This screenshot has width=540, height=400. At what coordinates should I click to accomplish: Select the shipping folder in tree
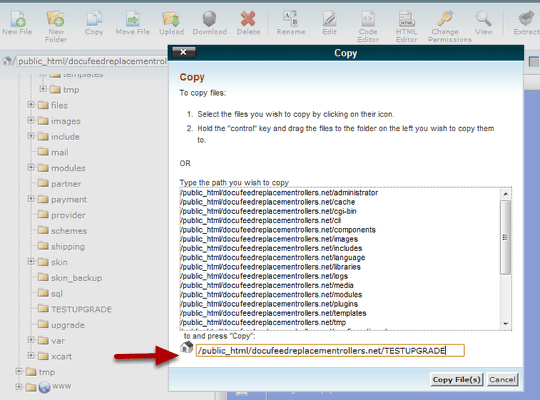[61, 246]
